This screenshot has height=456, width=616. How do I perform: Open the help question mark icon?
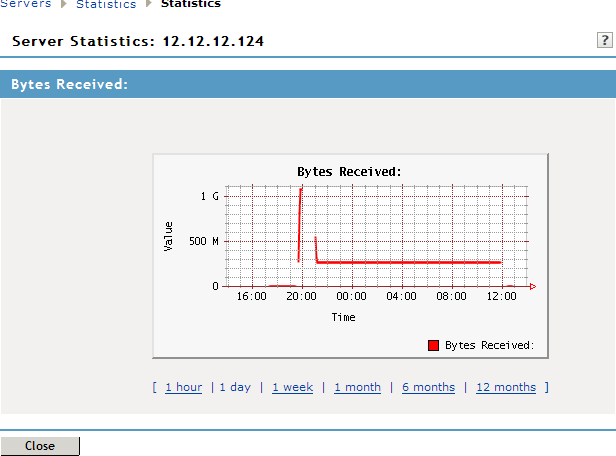click(x=604, y=40)
